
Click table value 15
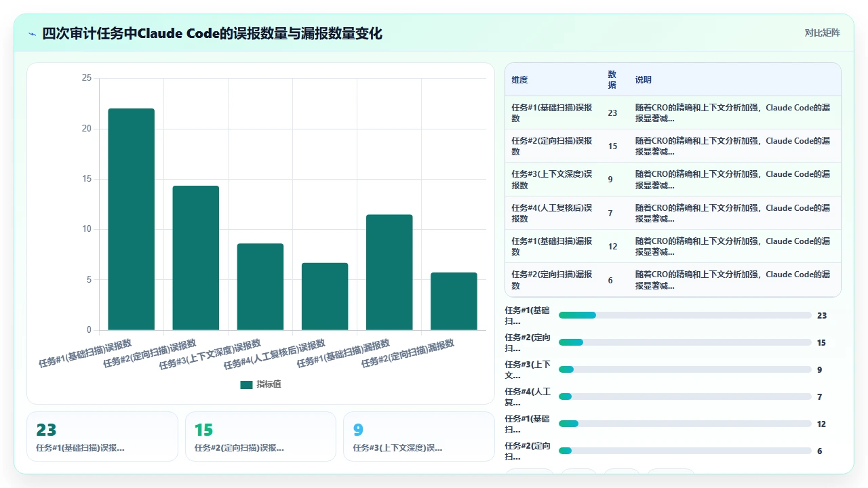point(612,146)
